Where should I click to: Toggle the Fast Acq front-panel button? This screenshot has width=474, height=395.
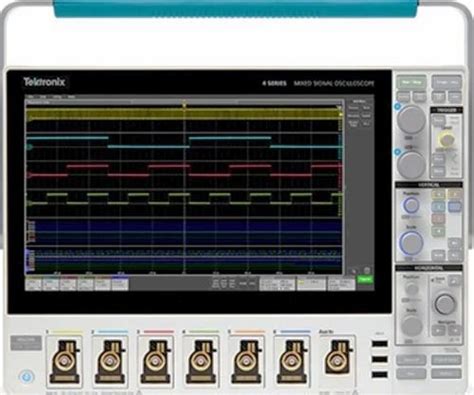click(x=420, y=97)
